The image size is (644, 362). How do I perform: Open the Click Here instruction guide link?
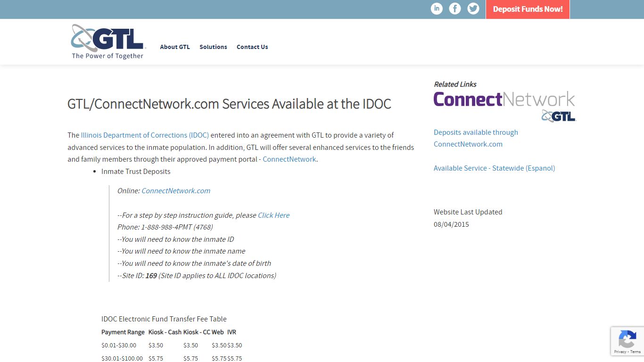[273, 215]
